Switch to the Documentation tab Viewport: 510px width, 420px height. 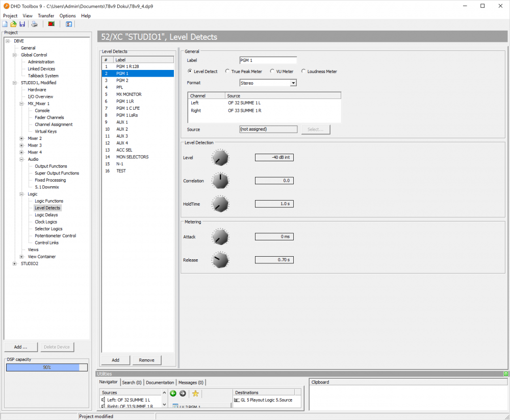160,382
